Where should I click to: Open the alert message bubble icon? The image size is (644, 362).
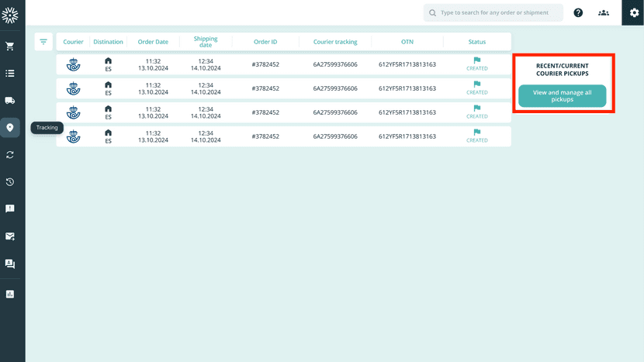(x=10, y=209)
